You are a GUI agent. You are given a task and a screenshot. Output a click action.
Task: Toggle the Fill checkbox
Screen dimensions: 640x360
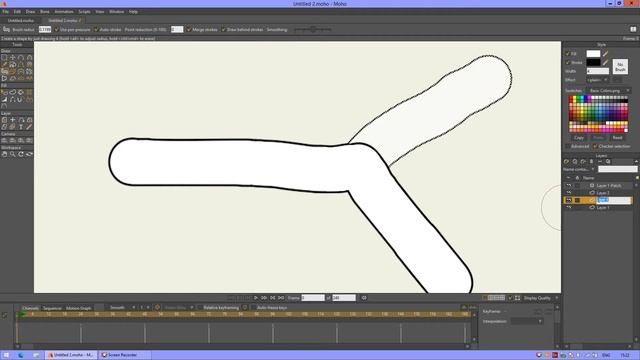pyautogui.click(x=567, y=53)
